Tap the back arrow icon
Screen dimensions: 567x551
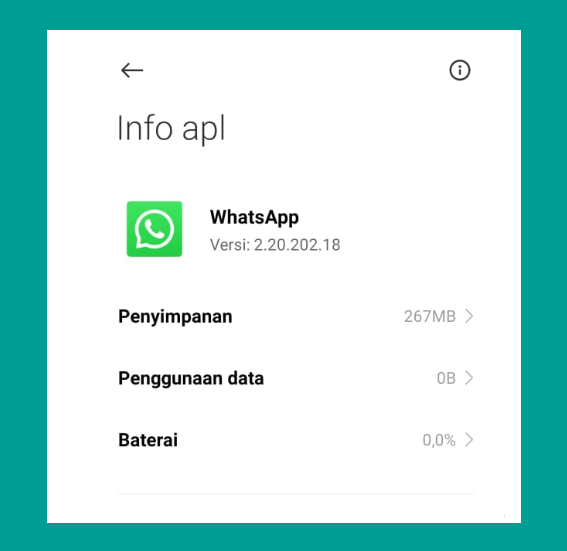coord(132,70)
